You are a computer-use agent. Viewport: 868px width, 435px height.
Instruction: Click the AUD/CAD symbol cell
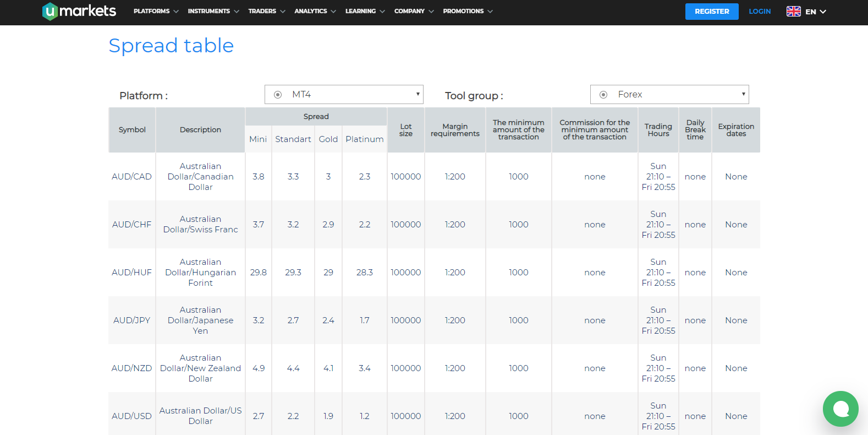(x=132, y=177)
